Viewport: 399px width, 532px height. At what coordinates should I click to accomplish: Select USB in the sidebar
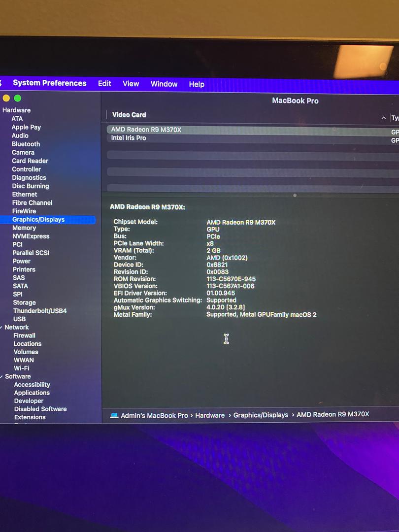pos(19,319)
